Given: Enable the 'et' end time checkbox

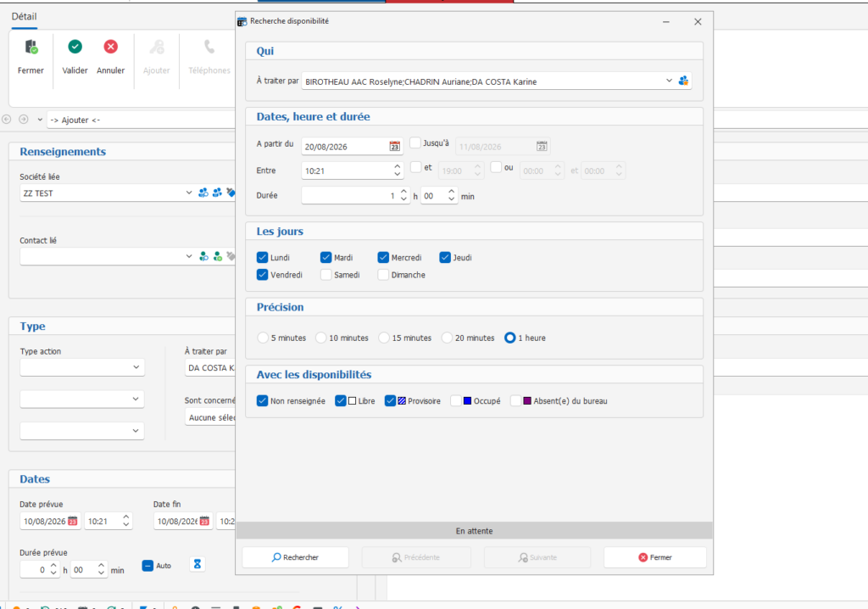Looking at the screenshot, I should 415,167.
